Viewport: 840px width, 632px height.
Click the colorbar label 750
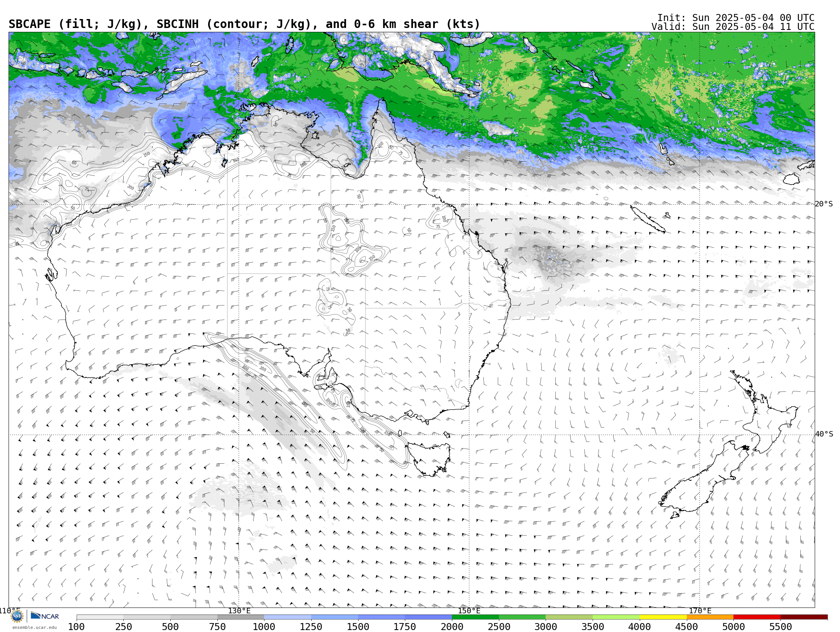217,627
